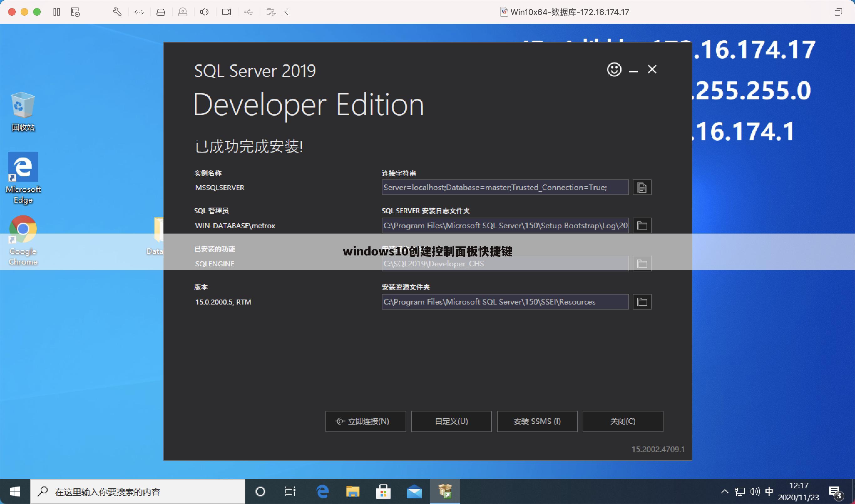Launch Edge from the taskbar
The height and width of the screenshot is (504, 855).
click(x=322, y=491)
